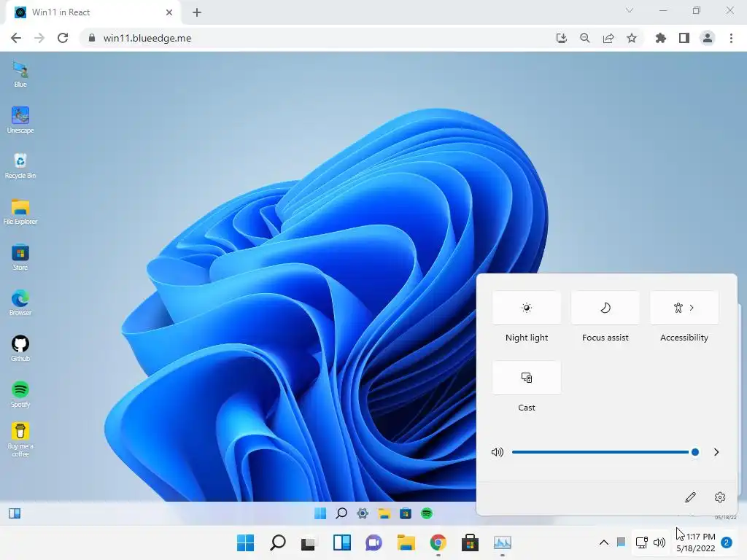Open Search on the real Windows taskbar
This screenshot has width=747, height=560.
tap(278, 542)
